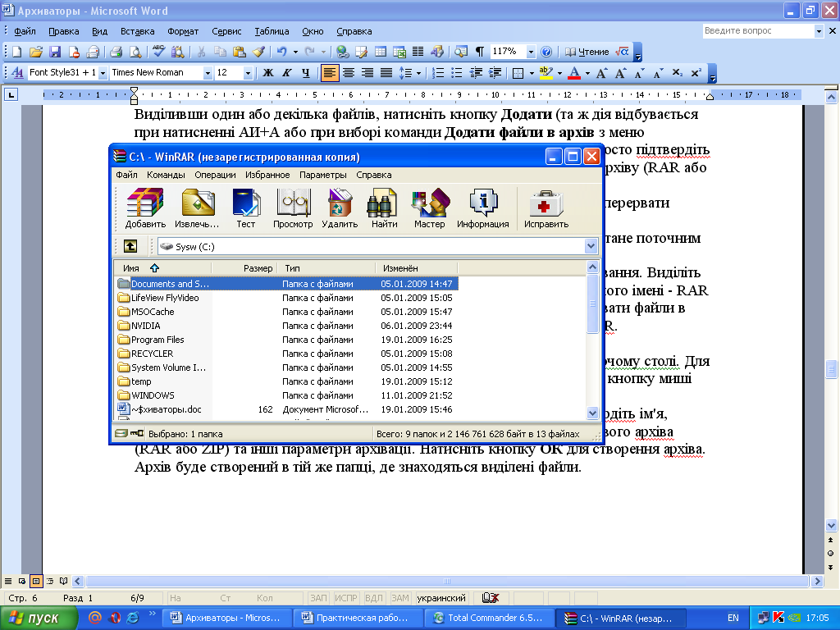Go up one folder level in WinRAR
This screenshot has width=840, height=630.
pyautogui.click(x=130, y=246)
